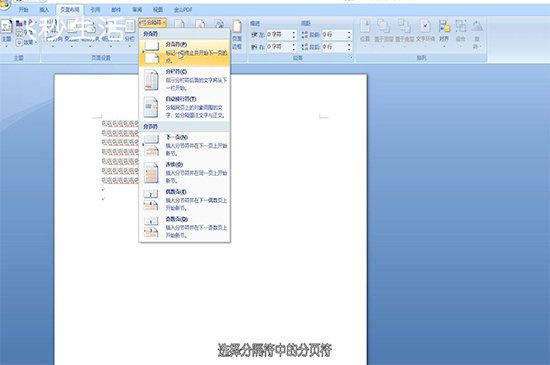Open the 邮件 tab
This screenshot has height=365, width=550.
[x=116, y=10]
